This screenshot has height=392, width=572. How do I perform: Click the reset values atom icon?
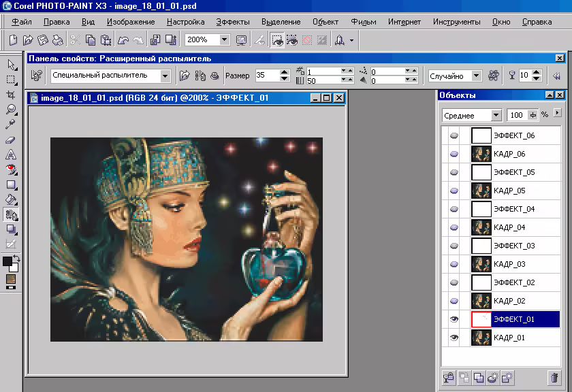tap(494, 76)
